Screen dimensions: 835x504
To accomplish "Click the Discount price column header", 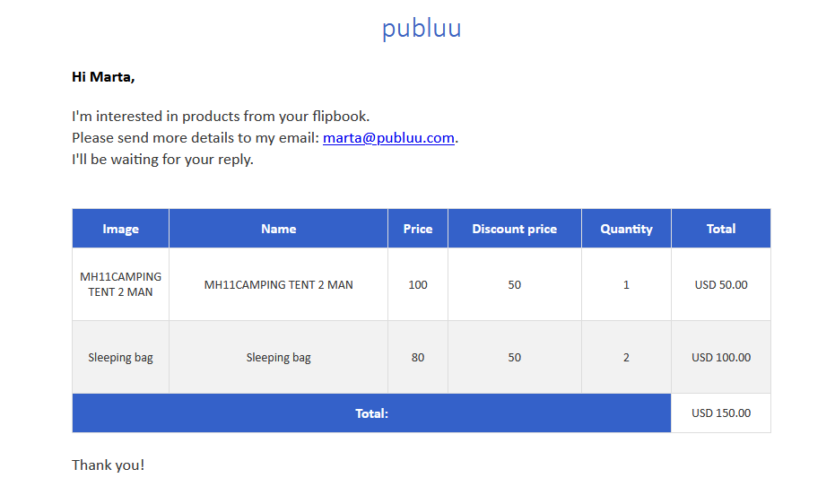I will click(x=515, y=229).
